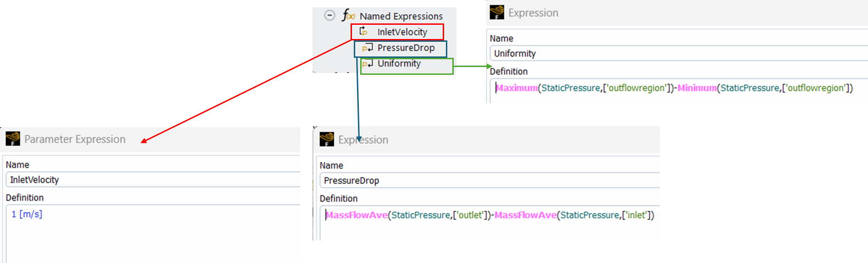The width and height of the screenshot is (868, 263).
Task: Collapse the Named Expressions tree node
Action: pyautogui.click(x=330, y=16)
